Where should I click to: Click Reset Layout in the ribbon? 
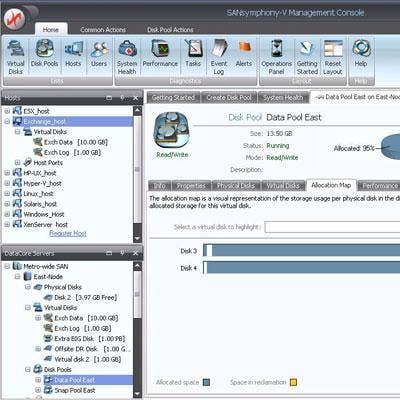pyautogui.click(x=333, y=57)
